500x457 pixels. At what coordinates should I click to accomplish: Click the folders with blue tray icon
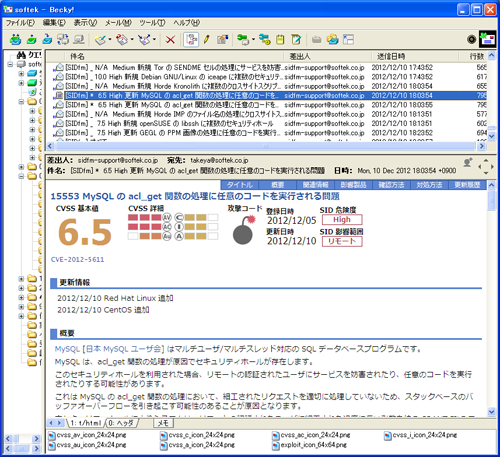[332, 39]
